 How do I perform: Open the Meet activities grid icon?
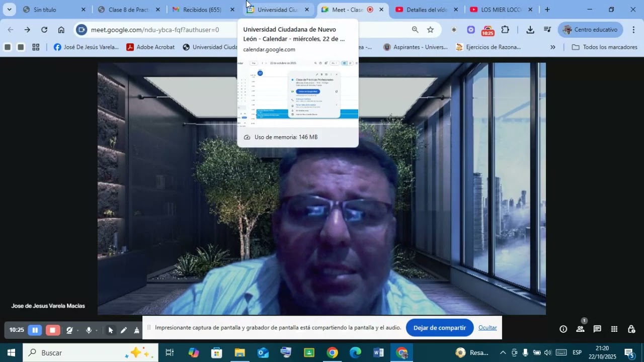coord(614,329)
